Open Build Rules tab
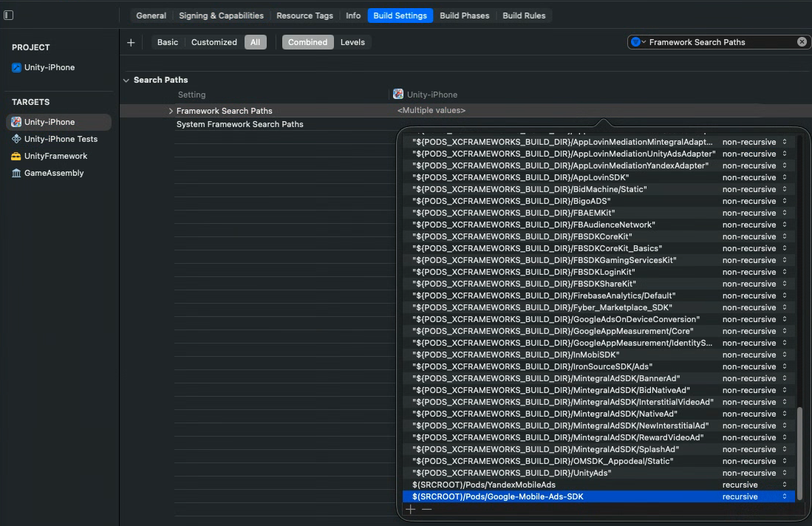 tap(524, 16)
